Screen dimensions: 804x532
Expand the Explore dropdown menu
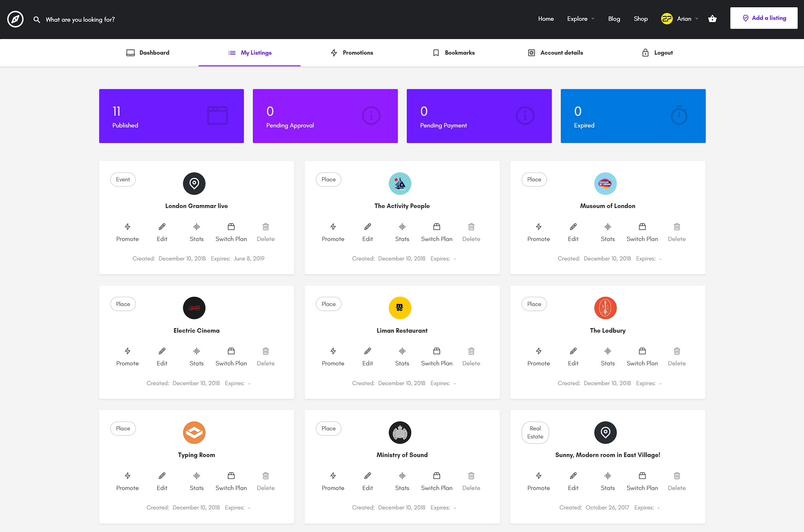coord(580,19)
